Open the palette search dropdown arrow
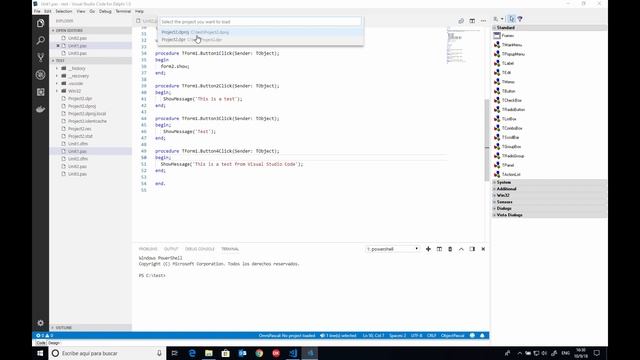Image resolution: width=640 pixels, height=360 pixels. pyautogui.click(x=502, y=19)
